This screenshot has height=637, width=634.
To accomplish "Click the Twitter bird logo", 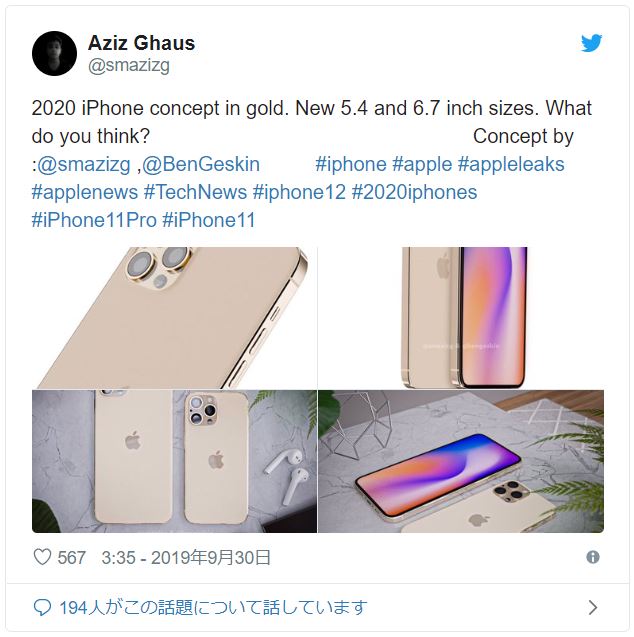I will (x=591, y=43).
